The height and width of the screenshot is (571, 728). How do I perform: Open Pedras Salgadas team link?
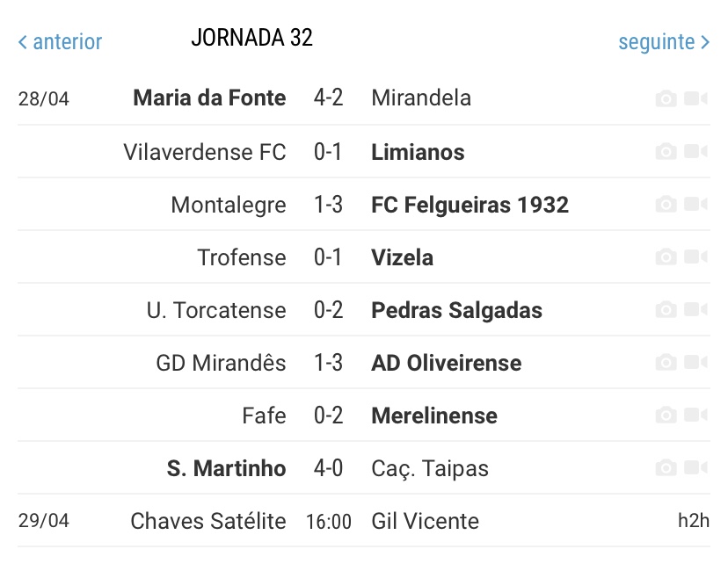457,310
